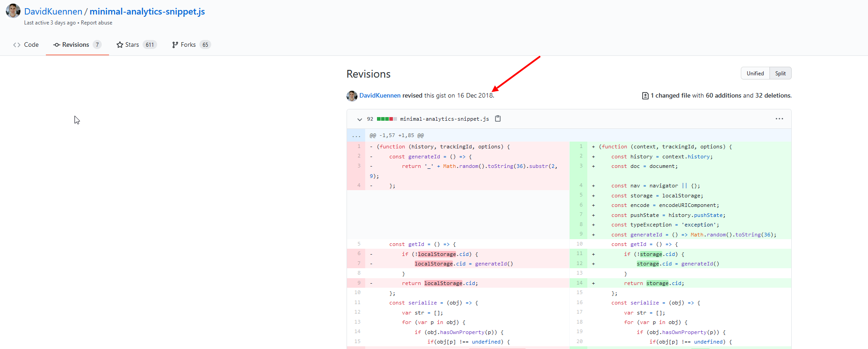Click the changed file diff icon
This screenshot has width=868, height=349.
click(x=645, y=96)
